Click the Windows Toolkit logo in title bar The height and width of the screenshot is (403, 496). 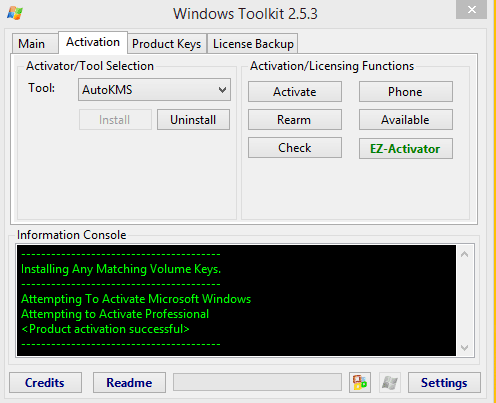tap(15, 13)
